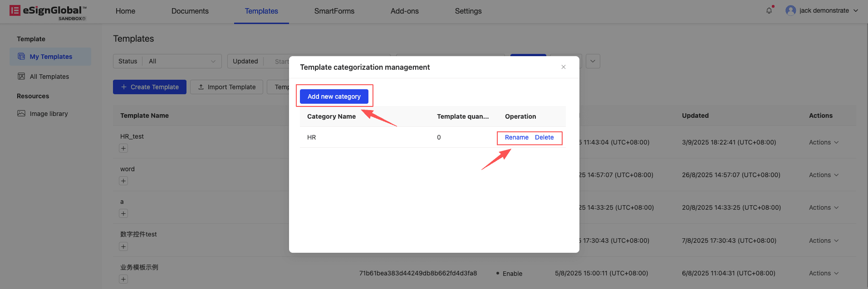Switch to the Documents tab
This screenshot has height=289, width=868.
point(190,11)
